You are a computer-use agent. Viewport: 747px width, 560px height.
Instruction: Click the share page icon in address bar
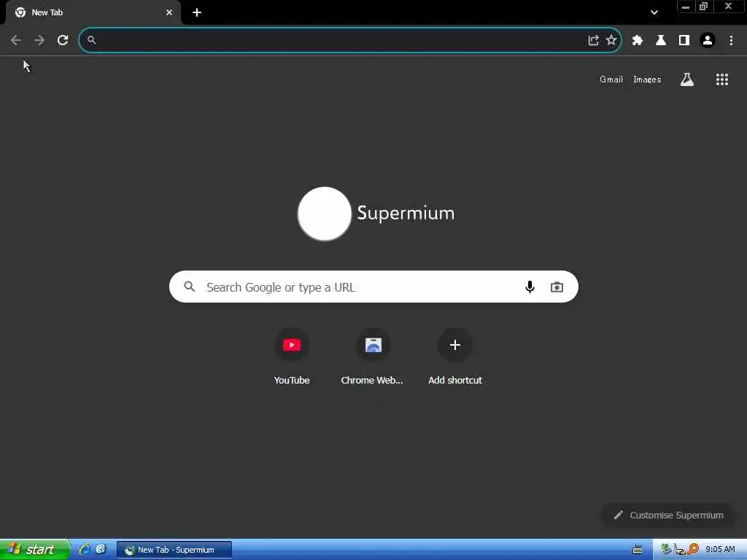click(593, 41)
